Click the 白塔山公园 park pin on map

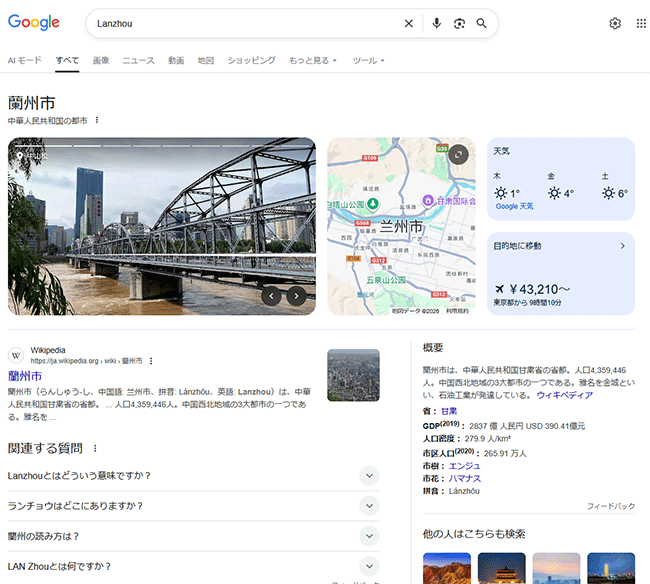pyautogui.click(x=373, y=204)
